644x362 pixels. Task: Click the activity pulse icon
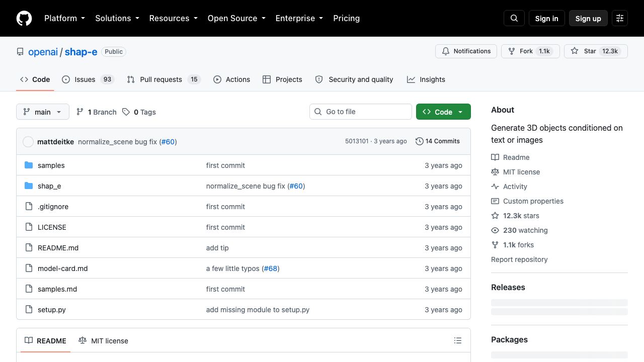(495, 187)
